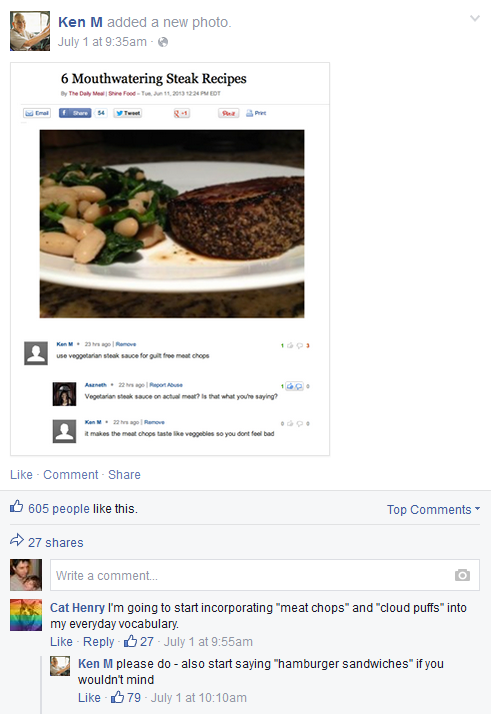Open the 605 people likes list
Viewport: 491px width, 714px height.
point(59,509)
